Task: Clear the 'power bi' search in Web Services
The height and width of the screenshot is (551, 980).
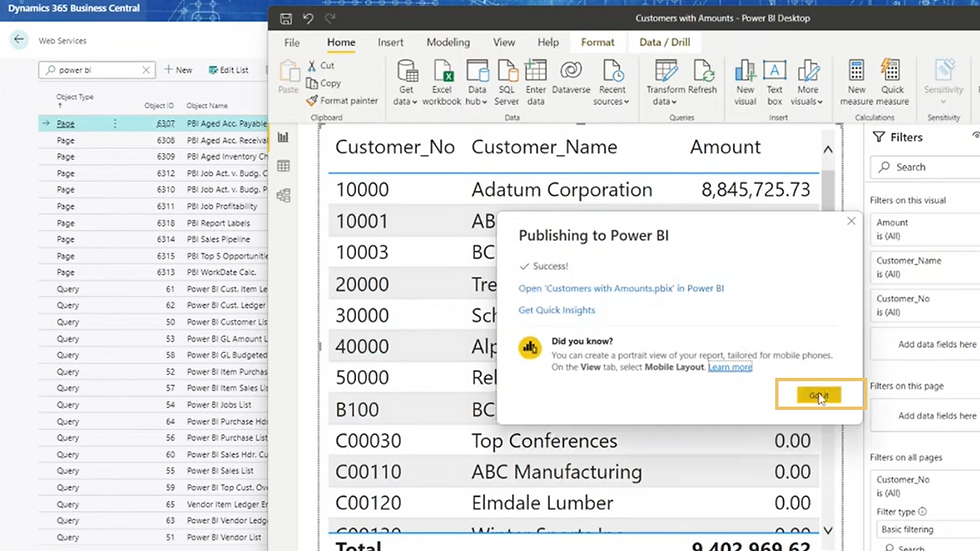Action: coord(146,70)
